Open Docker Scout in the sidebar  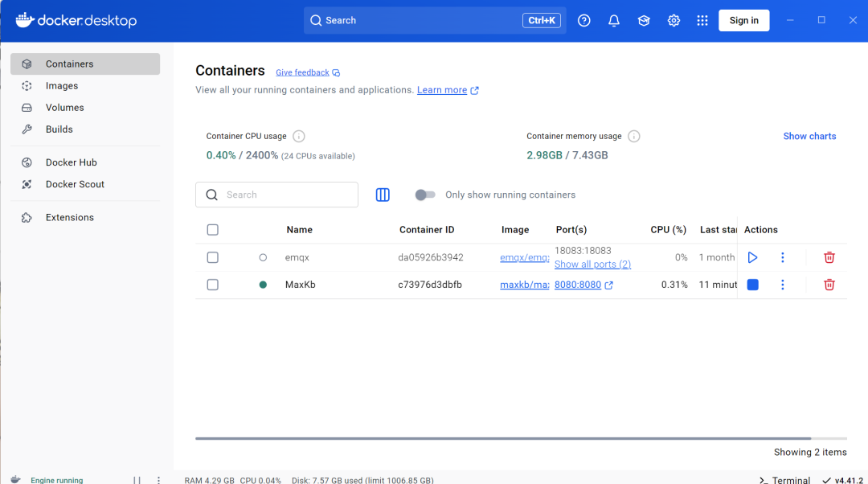[x=85, y=184]
